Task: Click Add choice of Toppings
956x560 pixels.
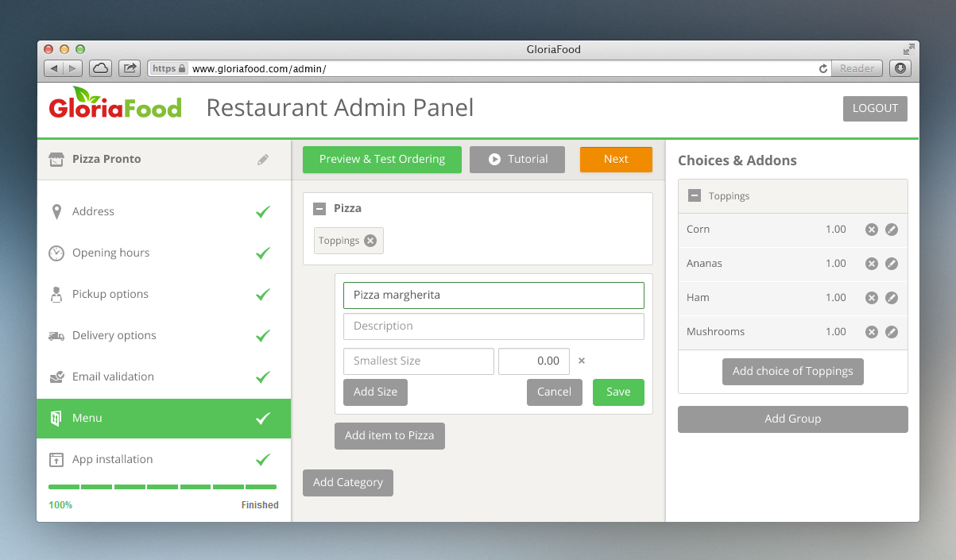Action: 793,372
